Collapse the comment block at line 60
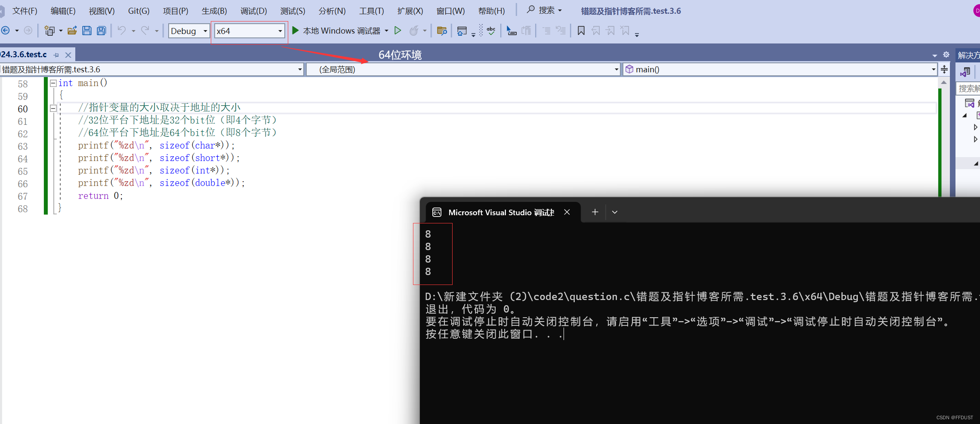This screenshot has height=424, width=980. [x=53, y=108]
